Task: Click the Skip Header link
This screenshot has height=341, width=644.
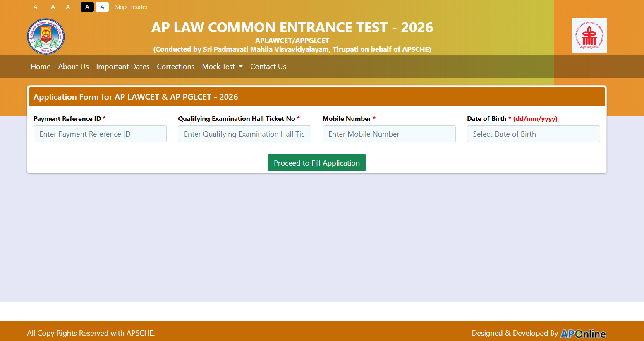Action: (131, 7)
